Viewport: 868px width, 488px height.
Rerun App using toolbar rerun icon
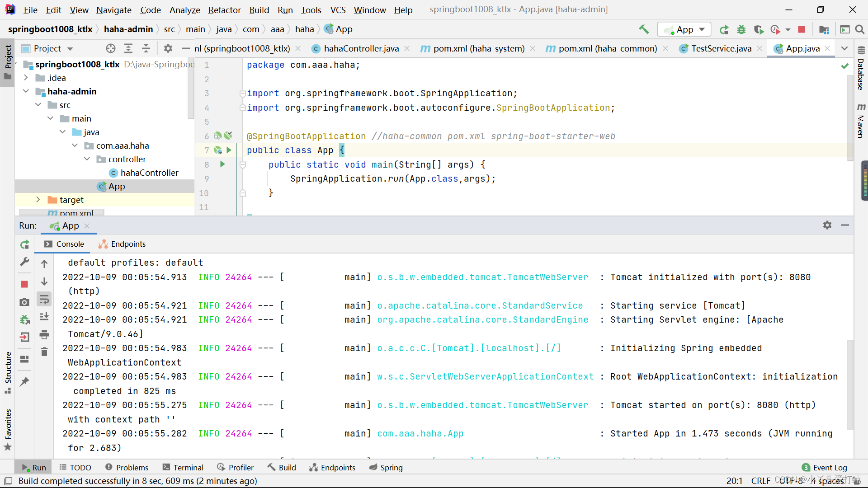724,29
